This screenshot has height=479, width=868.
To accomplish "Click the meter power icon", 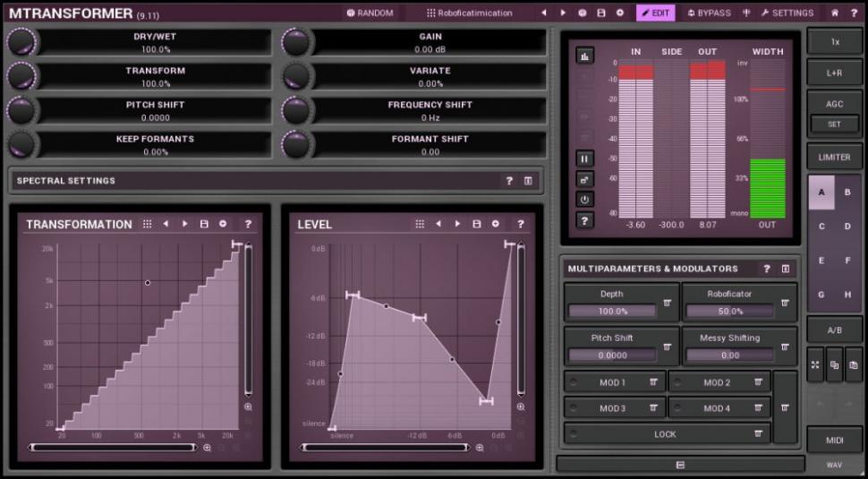I will [585, 199].
